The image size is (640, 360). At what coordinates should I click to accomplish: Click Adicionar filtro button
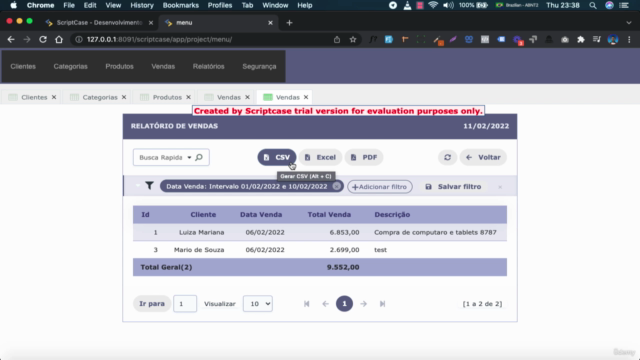380,187
